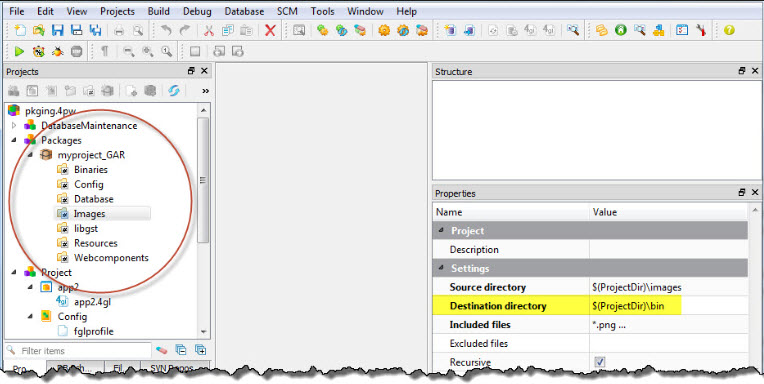Click the new database toolbar icon
764x384 pixels.
(x=450, y=31)
